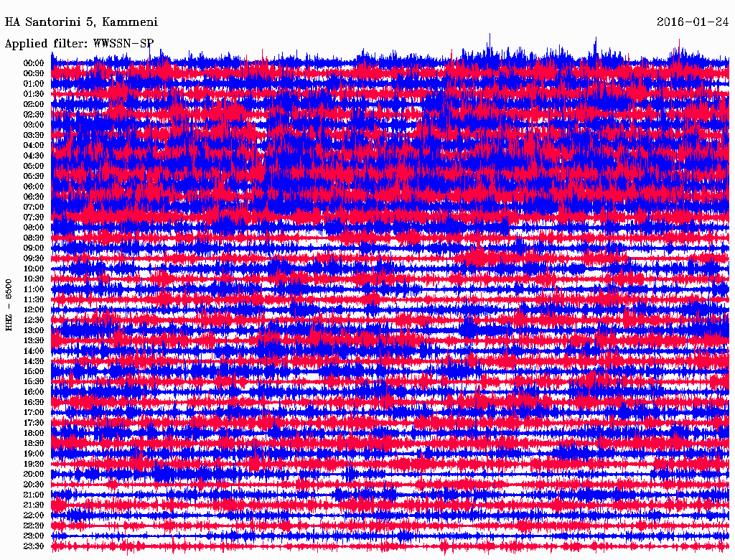Screen dimensions: 735x560
Task: Select the 00:00 time label
Action: click(x=33, y=63)
